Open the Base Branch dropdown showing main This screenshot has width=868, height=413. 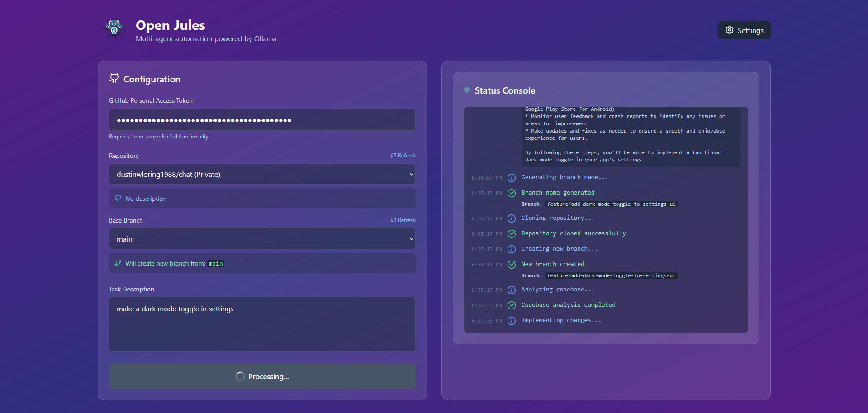[x=262, y=239]
